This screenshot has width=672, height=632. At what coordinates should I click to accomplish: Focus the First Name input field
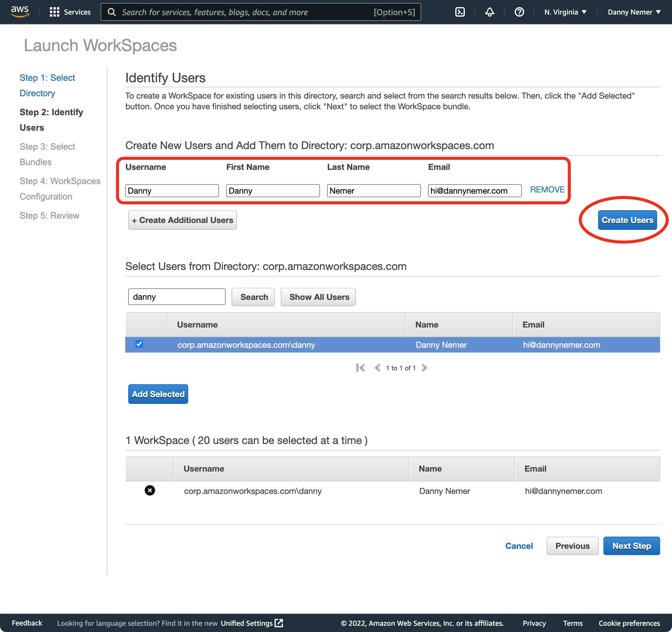[x=273, y=191]
